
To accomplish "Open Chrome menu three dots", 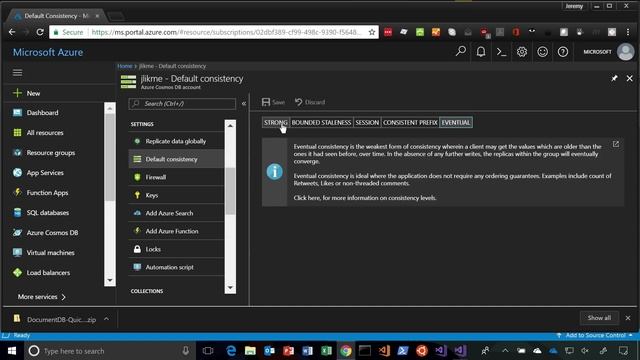I will [628, 32].
